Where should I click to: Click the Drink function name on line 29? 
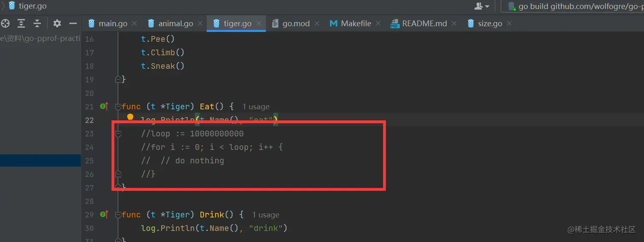point(212,214)
